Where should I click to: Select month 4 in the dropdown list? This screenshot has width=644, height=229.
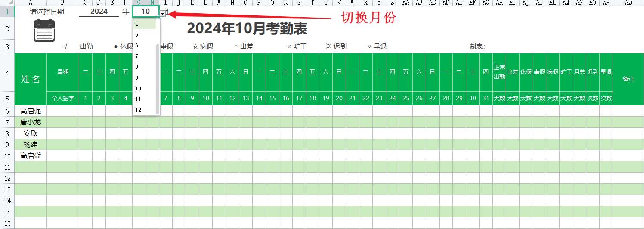(x=144, y=24)
